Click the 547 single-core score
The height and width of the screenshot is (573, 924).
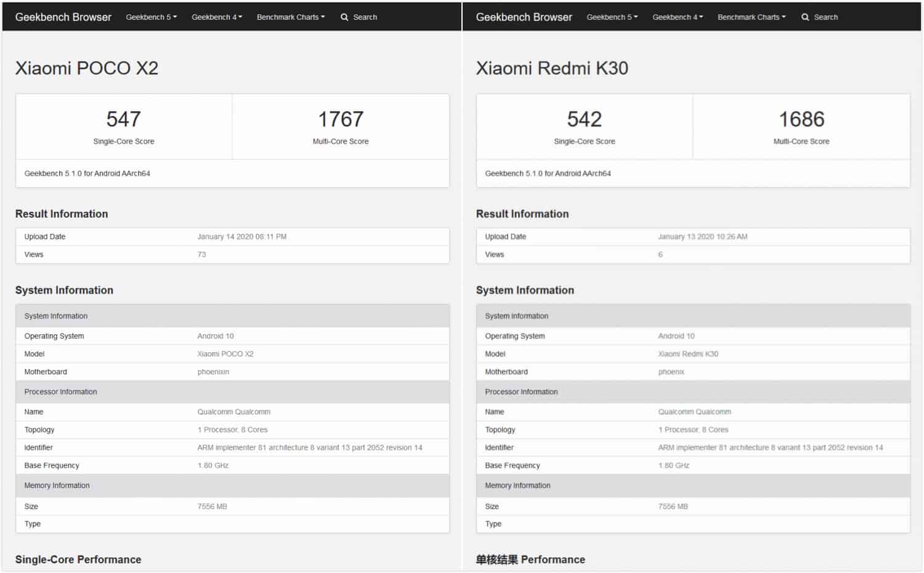[x=124, y=119]
